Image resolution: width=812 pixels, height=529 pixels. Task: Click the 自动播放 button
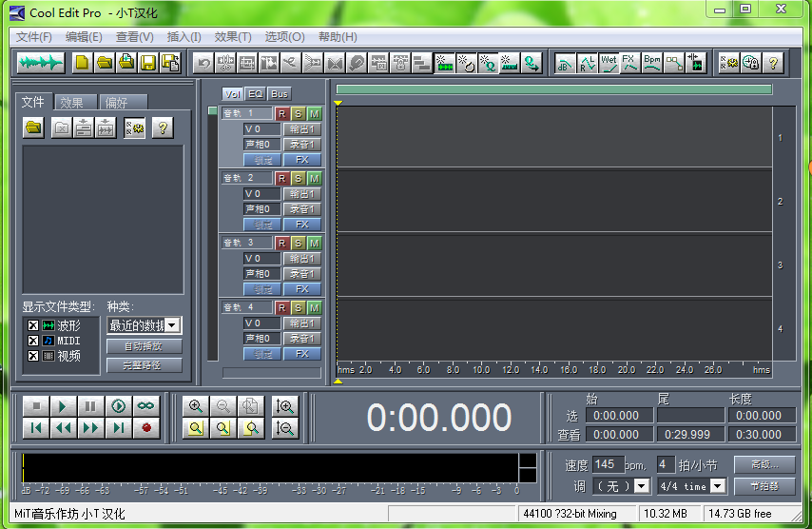coord(144,346)
